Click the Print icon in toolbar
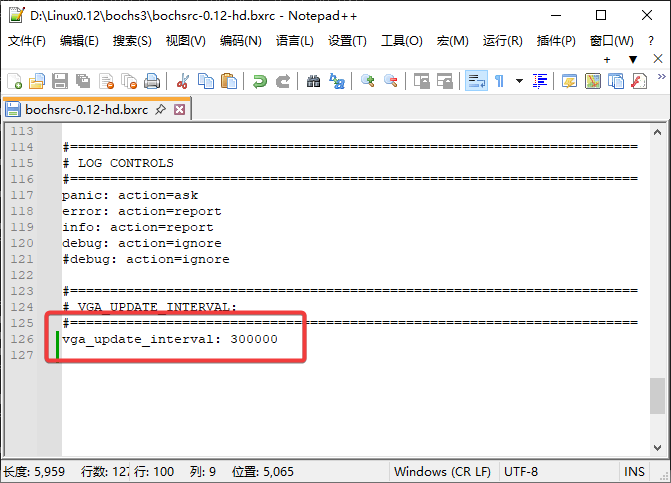The height and width of the screenshot is (483, 671). pyautogui.click(x=152, y=81)
